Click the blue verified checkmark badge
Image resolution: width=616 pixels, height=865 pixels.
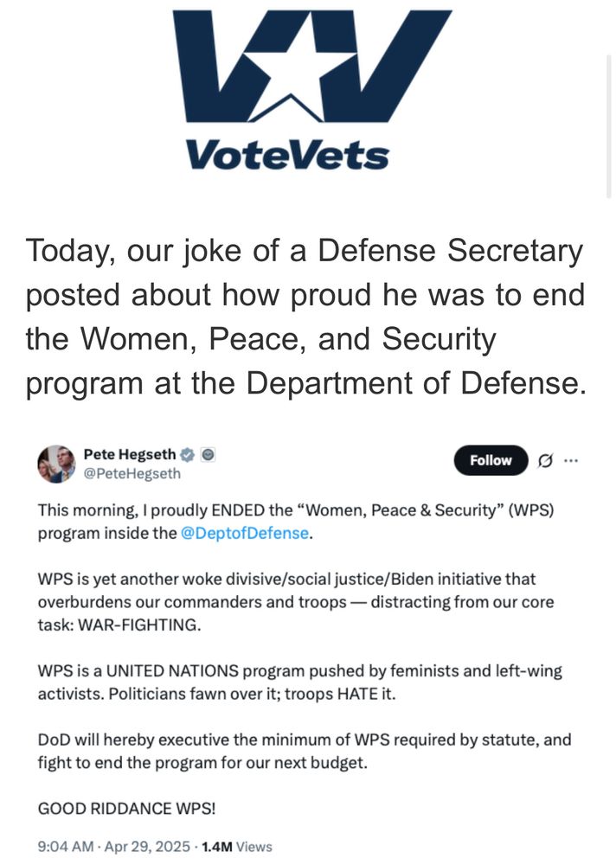pos(188,455)
